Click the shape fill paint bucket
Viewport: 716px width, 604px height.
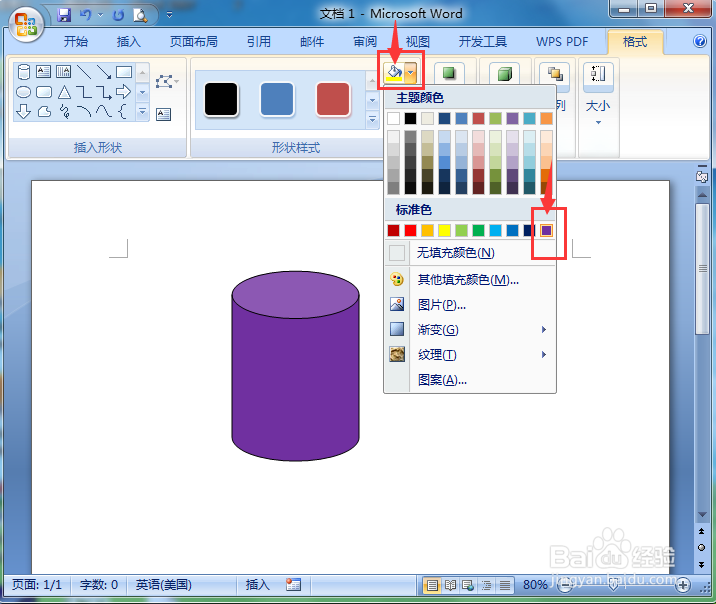point(394,72)
